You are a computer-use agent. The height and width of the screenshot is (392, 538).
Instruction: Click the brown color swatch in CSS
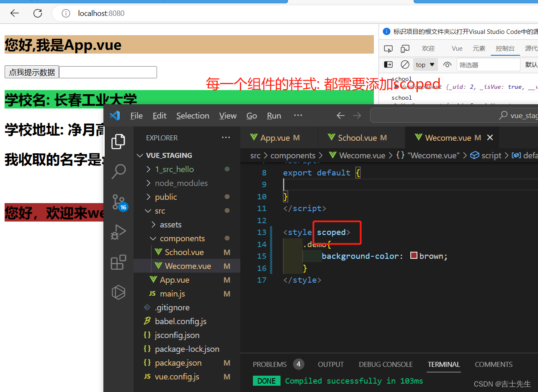(x=414, y=255)
